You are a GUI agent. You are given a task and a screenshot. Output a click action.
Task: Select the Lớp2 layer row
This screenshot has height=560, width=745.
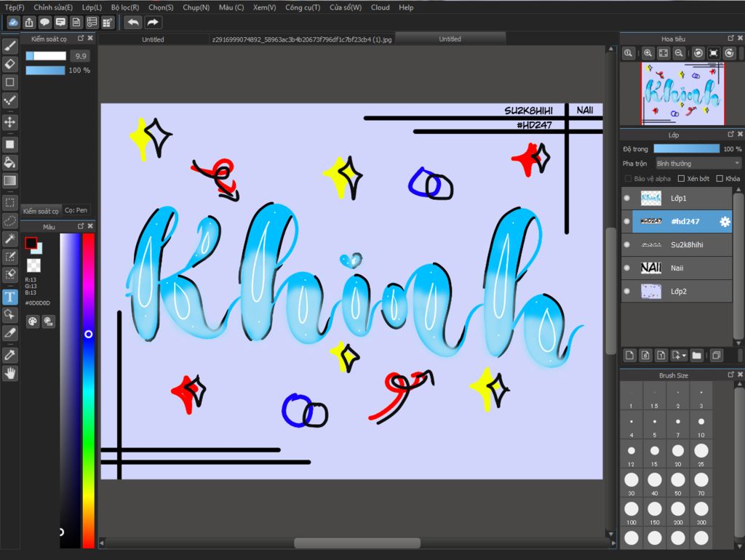pyautogui.click(x=677, y=291)
